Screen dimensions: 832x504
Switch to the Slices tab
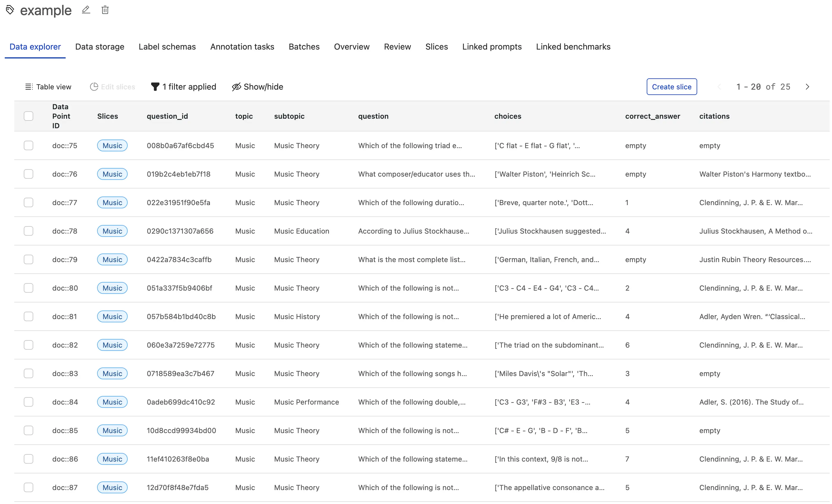436,47
